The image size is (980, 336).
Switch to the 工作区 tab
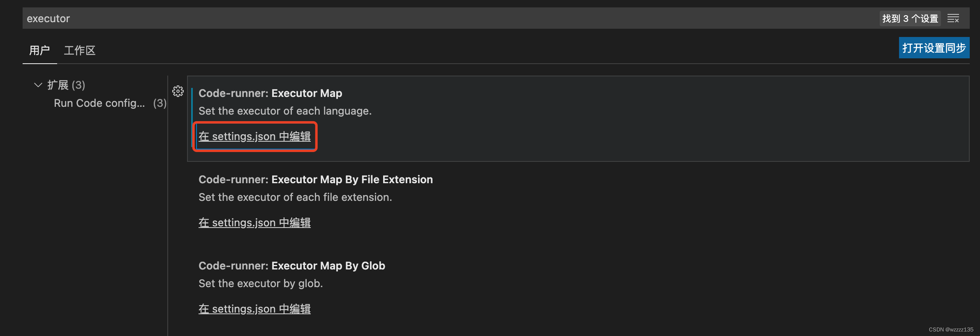pyautogui.click(x=80, y=51)
